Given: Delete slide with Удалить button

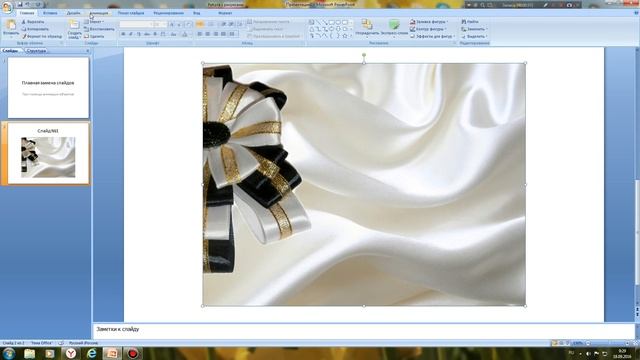Looking at the screenshot, I should coord(94,36).
